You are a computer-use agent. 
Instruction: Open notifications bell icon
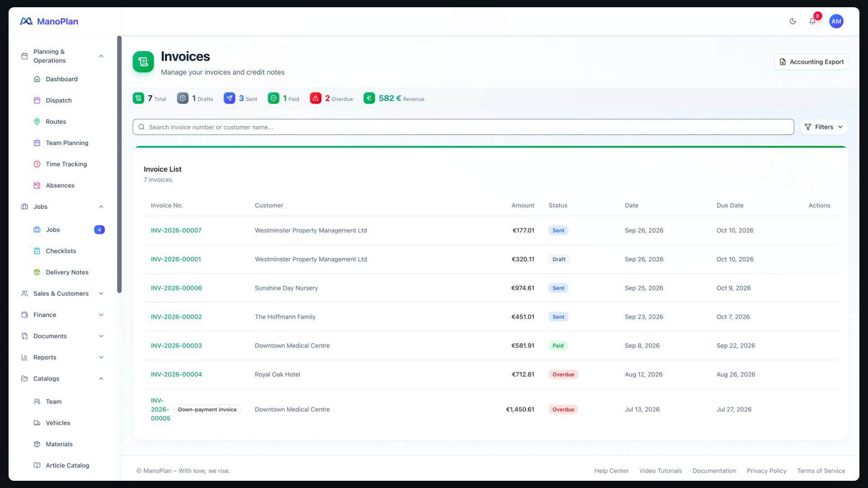pyautogui.click(x=812, y=21)
